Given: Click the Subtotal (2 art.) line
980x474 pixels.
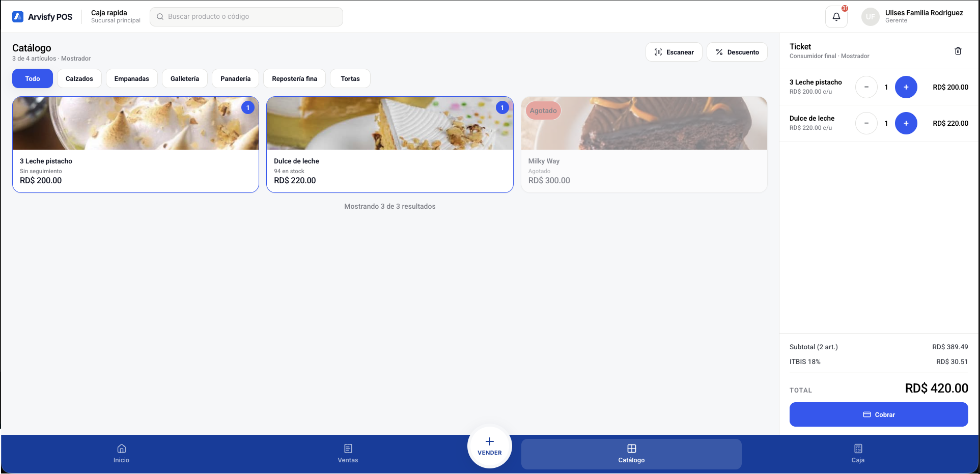Looking at the screenshot, I should point(879,347).
